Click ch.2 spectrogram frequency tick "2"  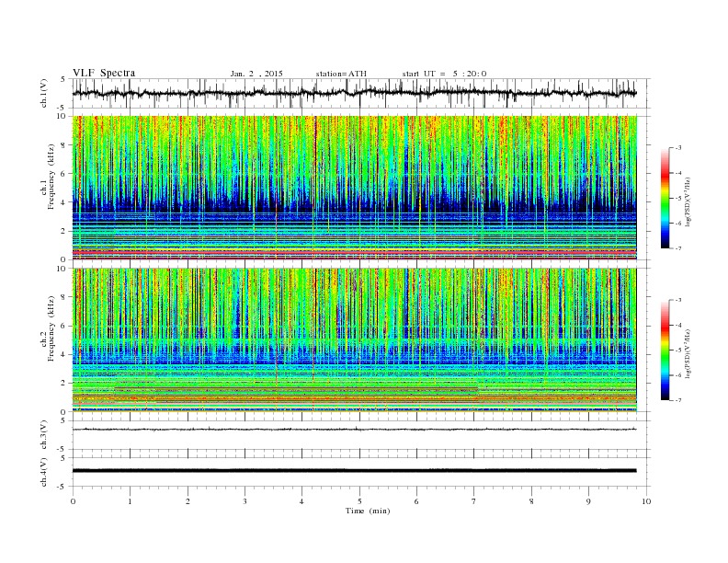(64, 384)
